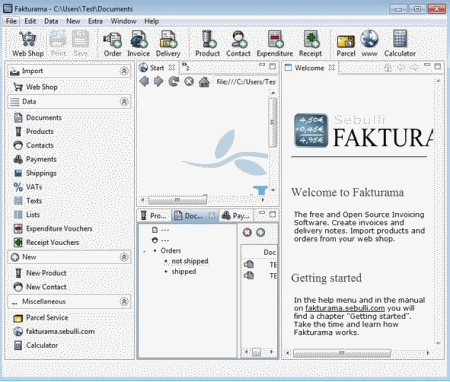The height and width of the screenshot is (382, 450).
Task: Click New Product in the sidebar
Action: coord(40,273)
